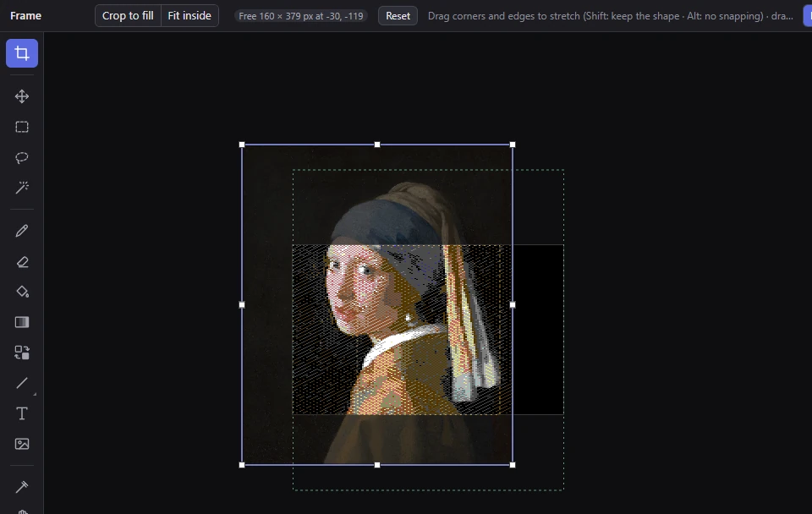The width and height of the screenshot is (812, 514).
Task: Choose the Rectangular marquee selection tool
Action: [x=22, y=127]
